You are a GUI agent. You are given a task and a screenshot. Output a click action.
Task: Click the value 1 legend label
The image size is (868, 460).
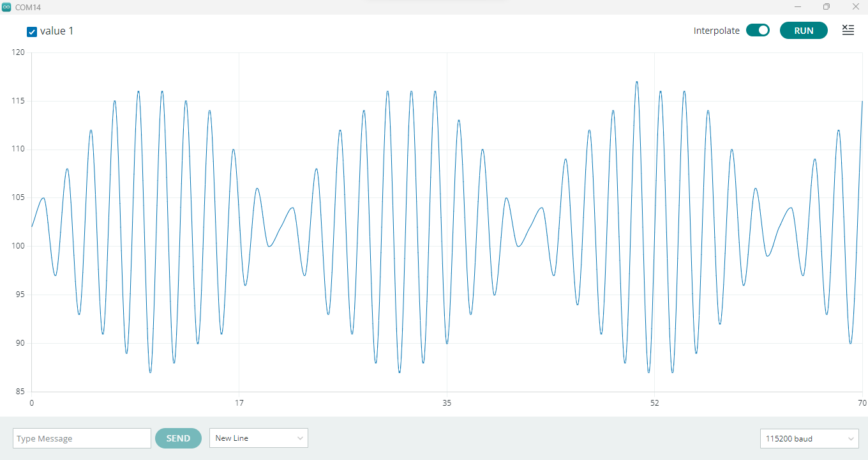[57, 31]
